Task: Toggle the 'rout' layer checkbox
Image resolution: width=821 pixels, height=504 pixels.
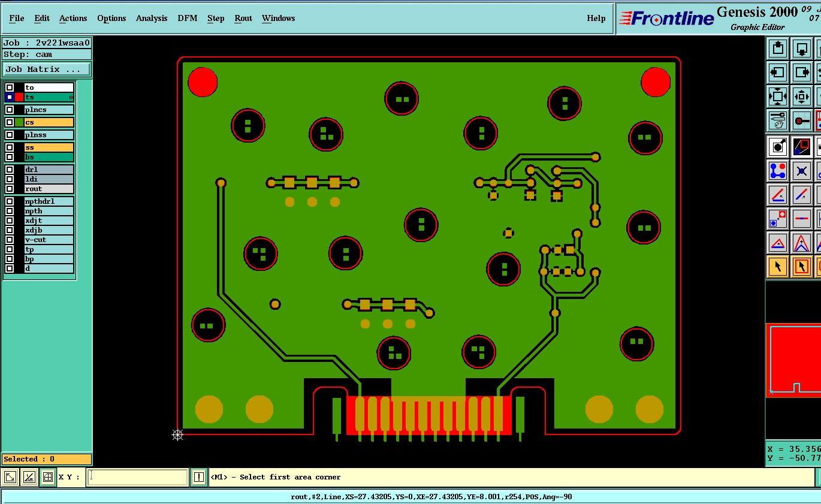Action: tap(10, 189)
